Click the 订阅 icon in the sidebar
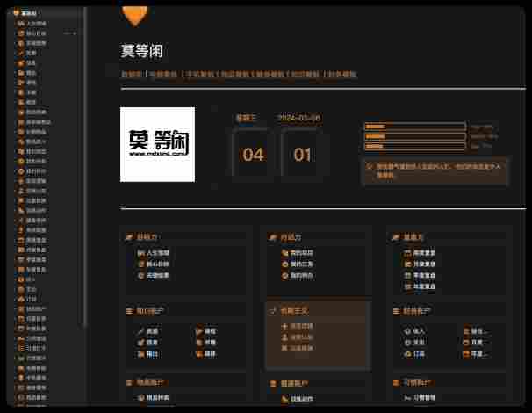Viewport: 532px width, 413px height. coord(21,300)
